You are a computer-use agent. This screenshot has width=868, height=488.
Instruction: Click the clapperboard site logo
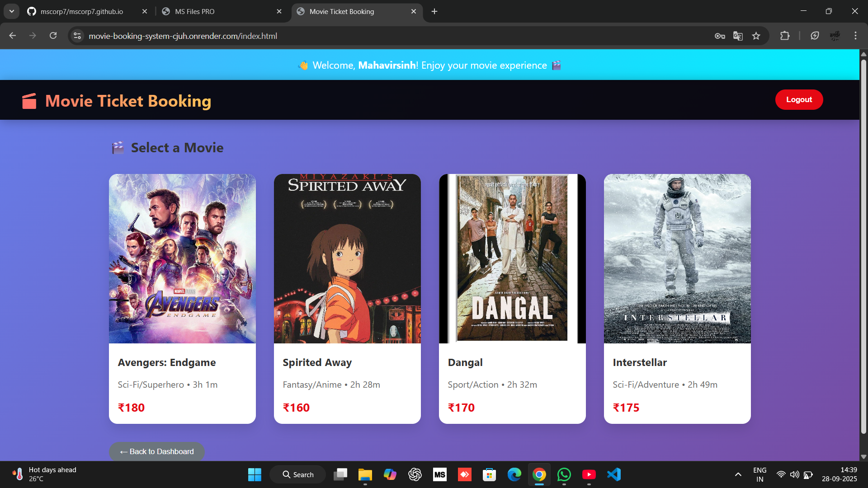[28, 100]
